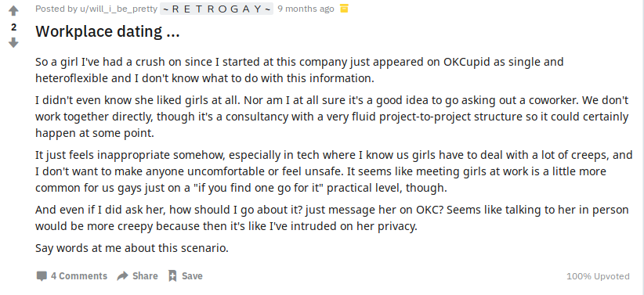Click the paragraph mentioning OKCupid and heteroflexible
644x295 pixels.
click(x=299, y=70)
